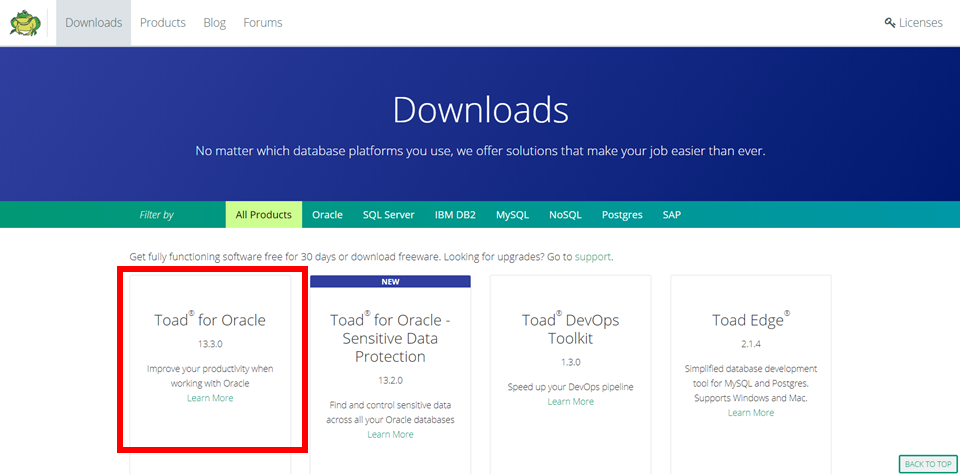Viewport: 960px width, 474px height.
Task: Open the Downloads nav tab
Action: click(x=94, y=23)
